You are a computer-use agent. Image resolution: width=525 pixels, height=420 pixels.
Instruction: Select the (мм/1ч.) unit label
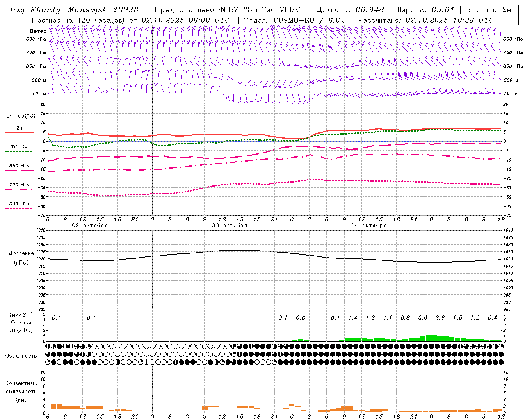pyautogui.click(x=21, y=330)
